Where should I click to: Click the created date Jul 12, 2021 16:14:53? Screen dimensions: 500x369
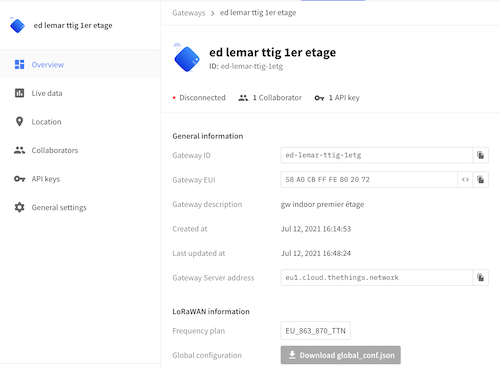pyautogui.click(x=316, y=229)
